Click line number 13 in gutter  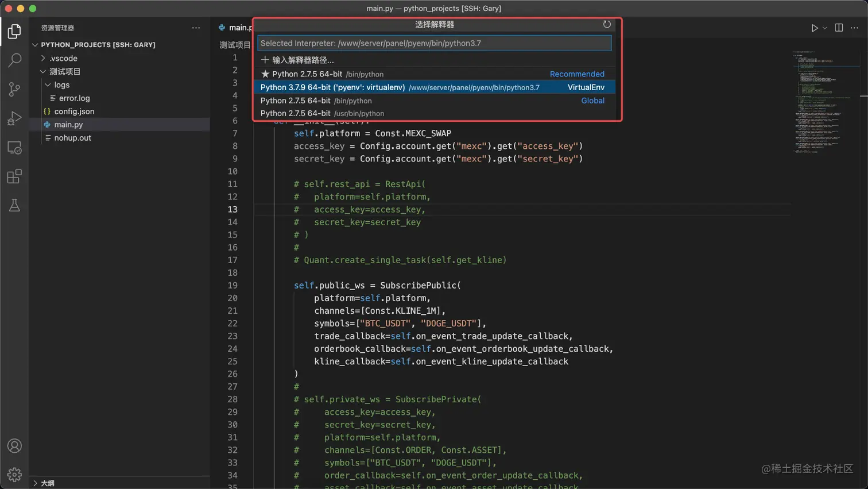(x=232, y=209)
